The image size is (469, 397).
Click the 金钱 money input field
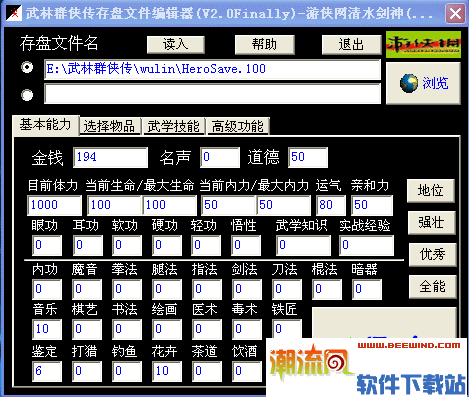tap(110, 157)
